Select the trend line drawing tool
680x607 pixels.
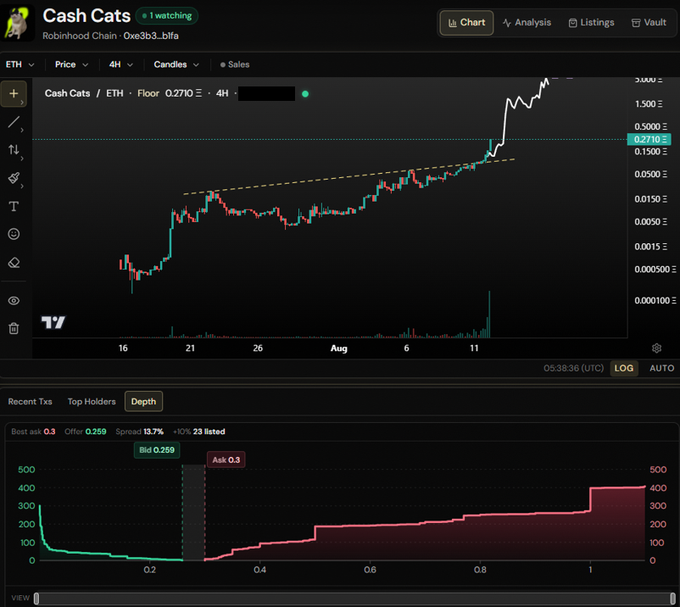point(13,122)
